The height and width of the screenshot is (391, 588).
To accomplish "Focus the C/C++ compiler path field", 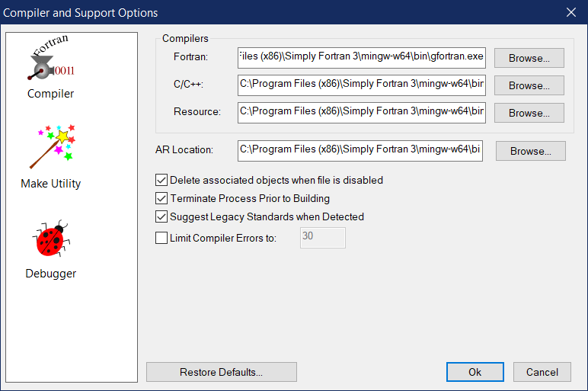I will (361, 84).
